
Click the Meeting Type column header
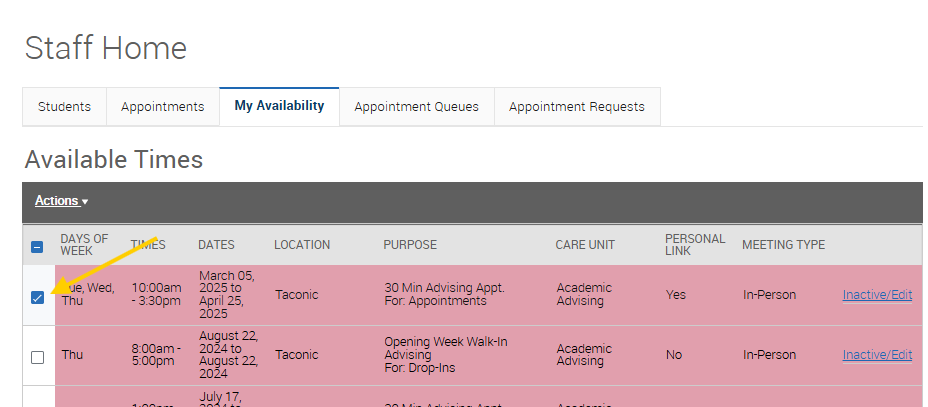click(x=783, y=245)
